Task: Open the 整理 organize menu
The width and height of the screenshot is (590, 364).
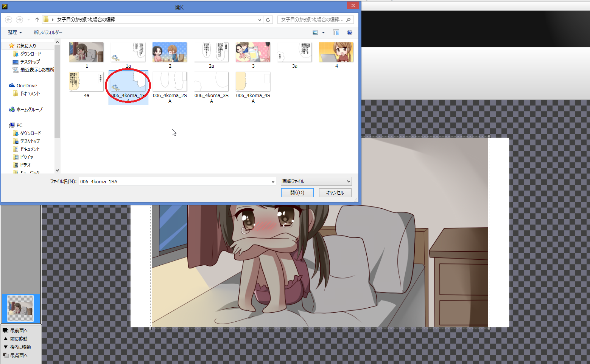Action: pyautogui.click(x=15, y=33)
